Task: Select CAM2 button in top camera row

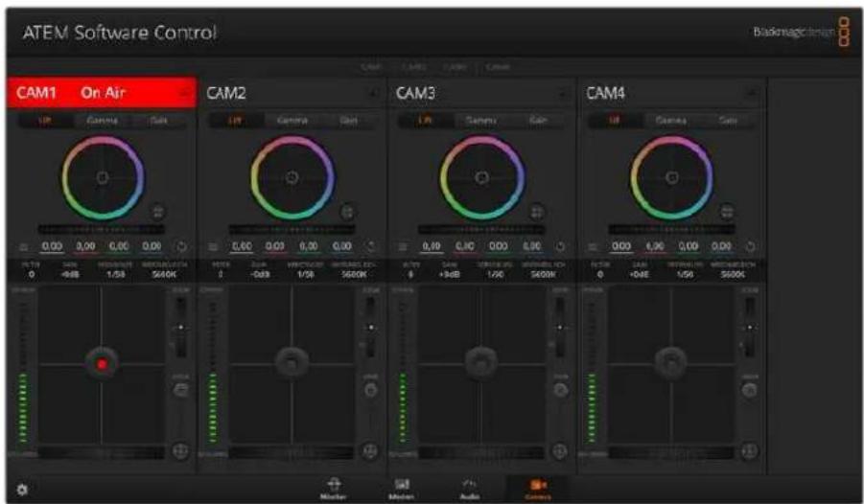Action: [x=413, y=67]
